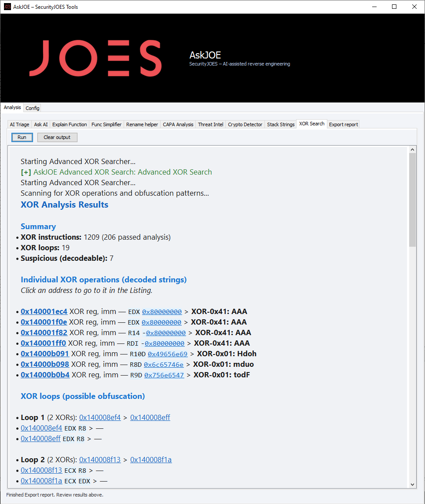425x504 pixels.
Task: Maximize the AskJOE window
Action: (x=394, y=7)
